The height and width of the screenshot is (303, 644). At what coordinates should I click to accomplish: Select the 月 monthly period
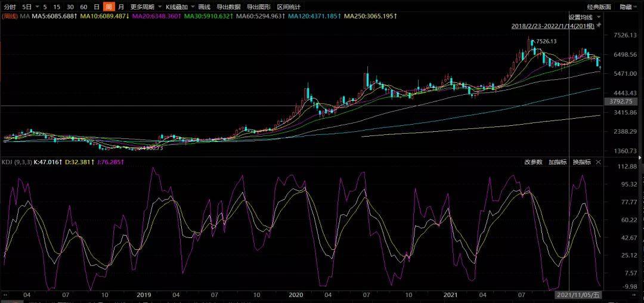coord(120,7)
